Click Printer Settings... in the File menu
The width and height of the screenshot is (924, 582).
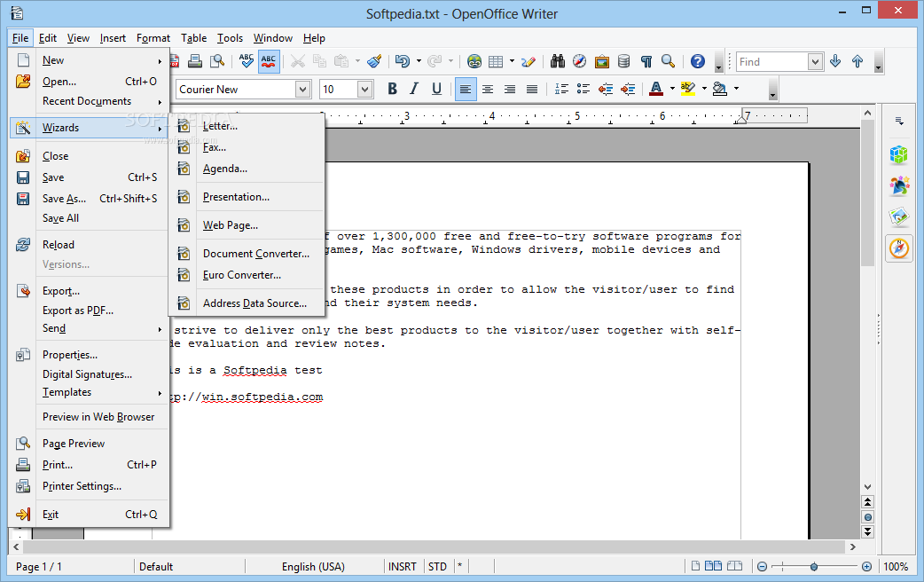pyautogui.click(x=89, y=486)
